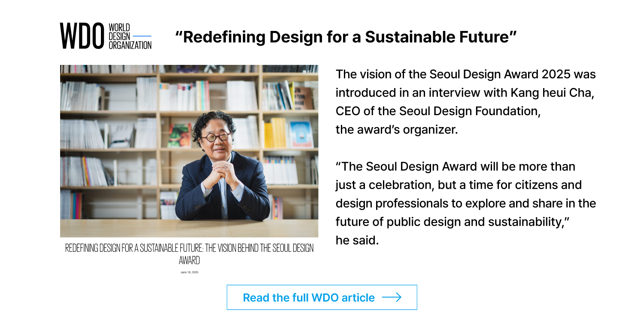Click the man's glasses in the photo
The width and height of the screenshot is (644, 330).
coord(216,137)
